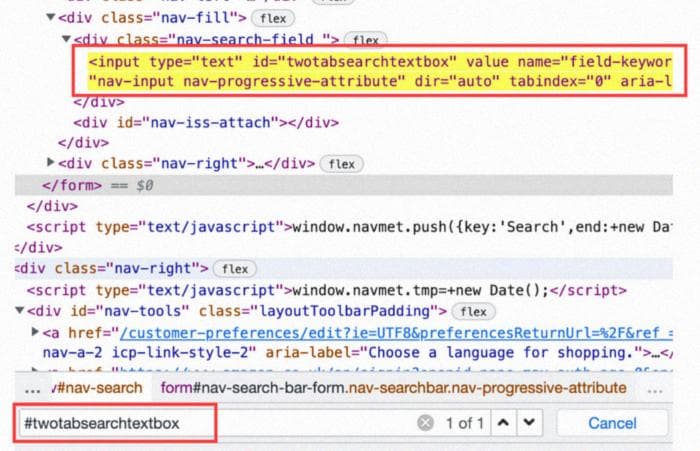Click the "Choose a language for shopping." aria-label text
The image size is (700, 451).
point(500,353)
